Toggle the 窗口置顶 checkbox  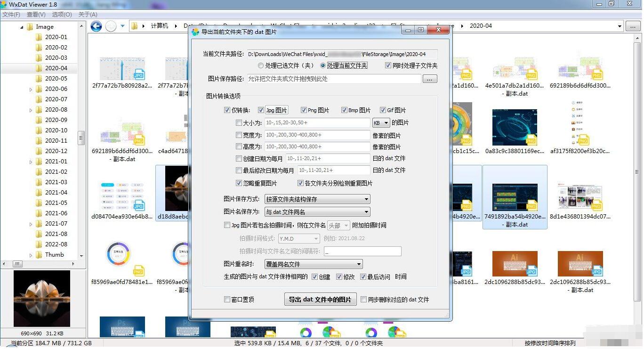point(227,300)
